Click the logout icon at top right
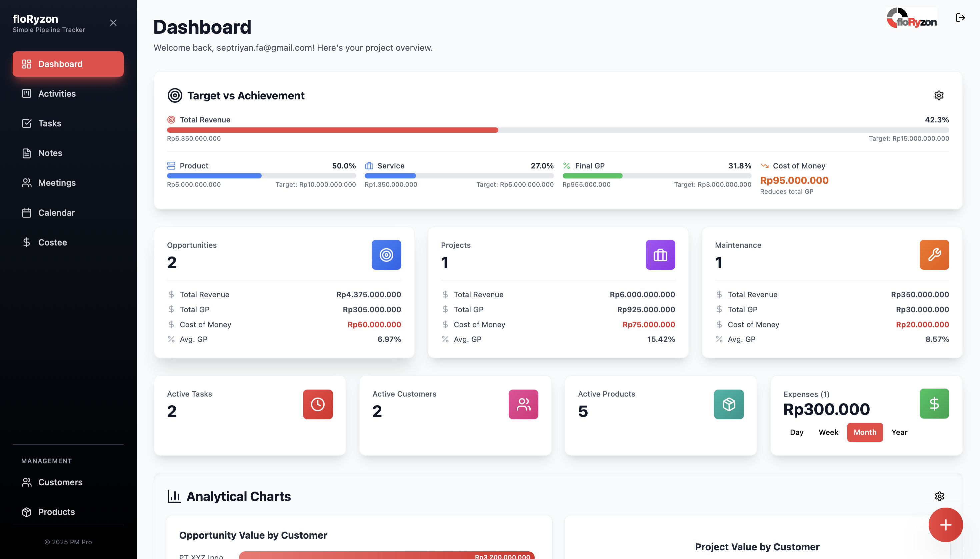 tap(960, 18)
